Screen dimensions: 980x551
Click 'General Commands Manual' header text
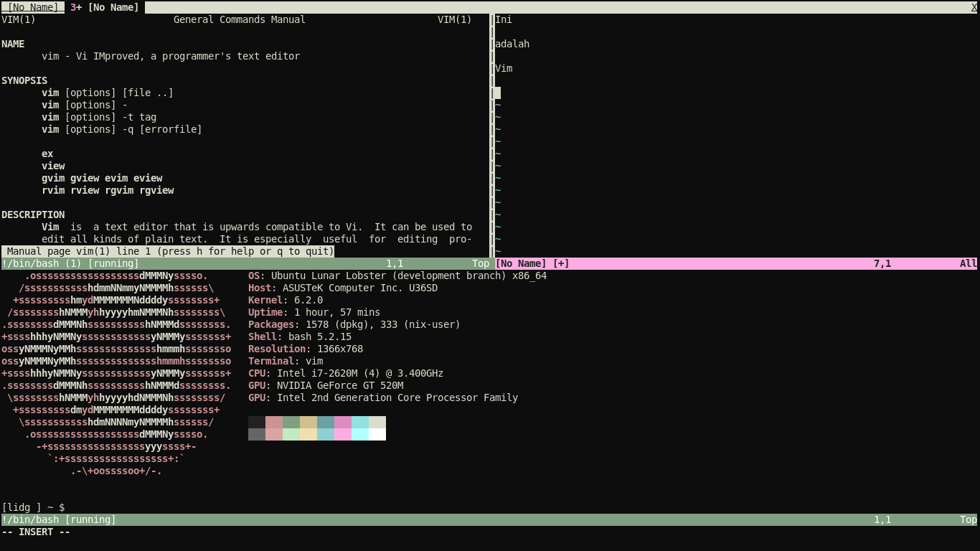tap(240, 19)
